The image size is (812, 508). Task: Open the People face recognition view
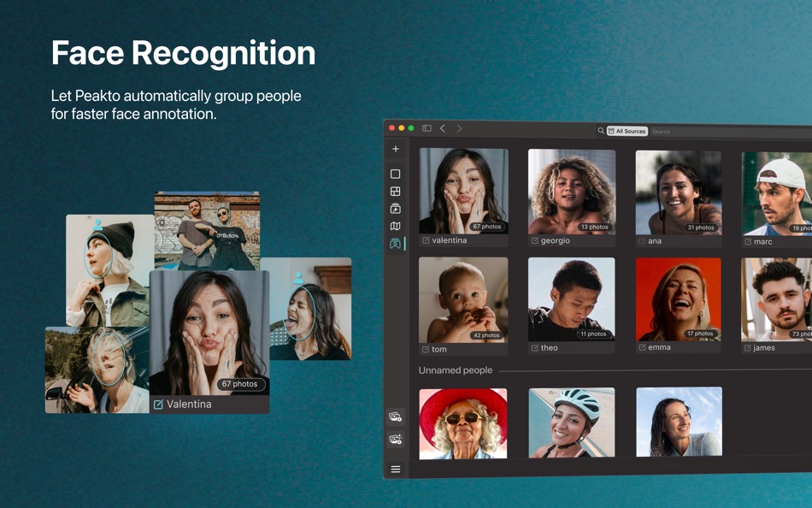coord(396,244)
